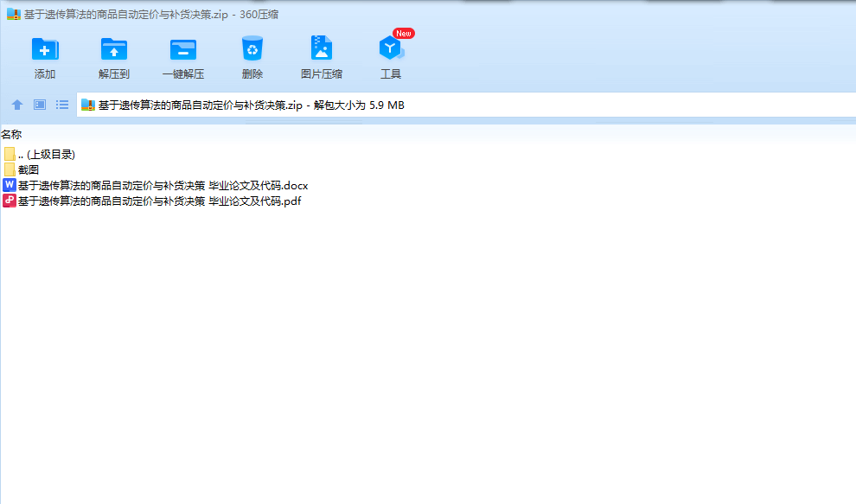This screenshot has width=856, height=504.
Task: Click the New badge on 工具
Action: coord(404,34)
